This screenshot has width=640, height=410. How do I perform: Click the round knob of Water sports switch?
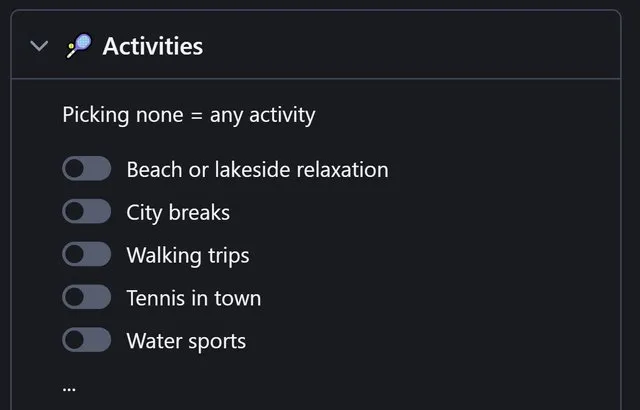click(x=75, y=340)
